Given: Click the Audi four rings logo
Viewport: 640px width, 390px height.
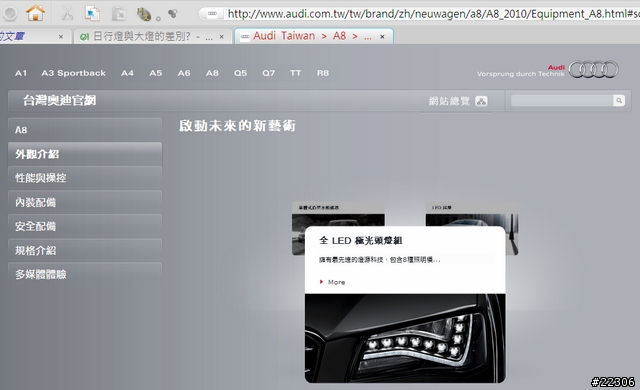Looking at the screenshot, I should tap(594, 69).
